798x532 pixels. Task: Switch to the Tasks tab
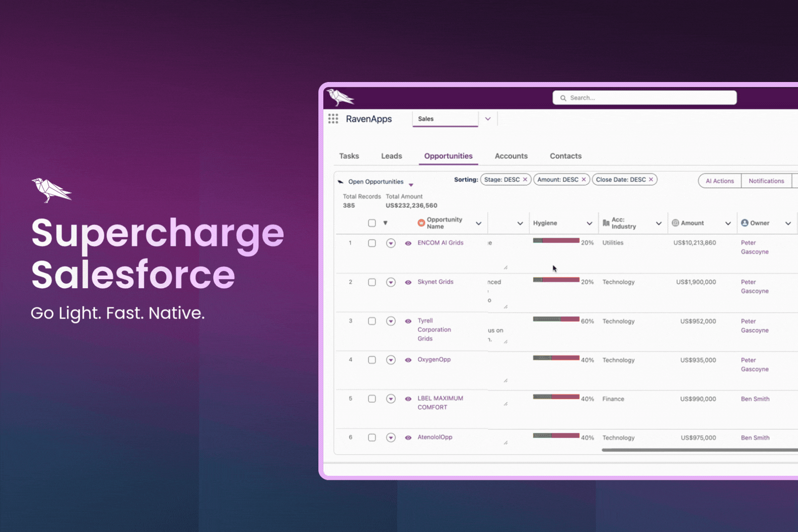click(x=349, y=156)
